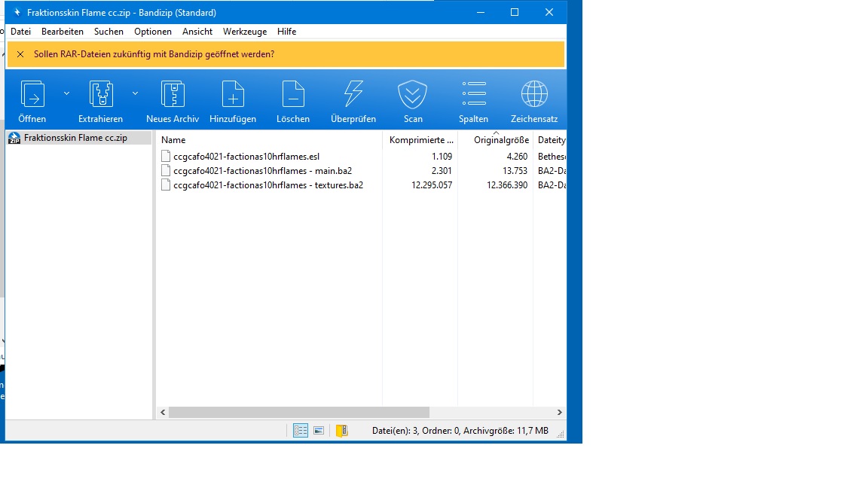Expand the dropdown arrow next to Öffnen
Image resolution: width=868 pixels, height=488 pixels.
click(66, 93)
